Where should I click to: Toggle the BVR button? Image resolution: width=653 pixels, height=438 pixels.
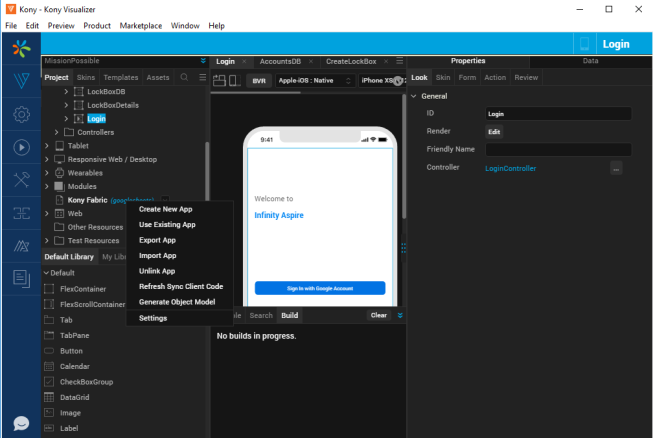click(259, 80)
